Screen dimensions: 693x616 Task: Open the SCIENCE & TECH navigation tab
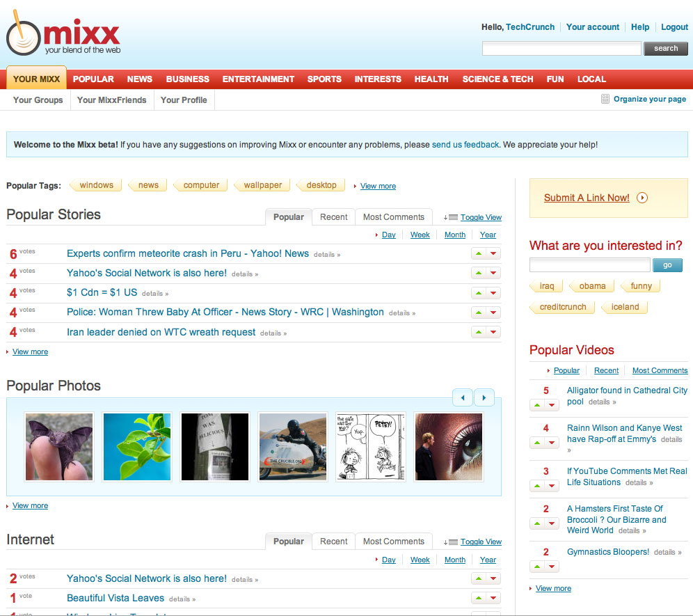point(497,79)
